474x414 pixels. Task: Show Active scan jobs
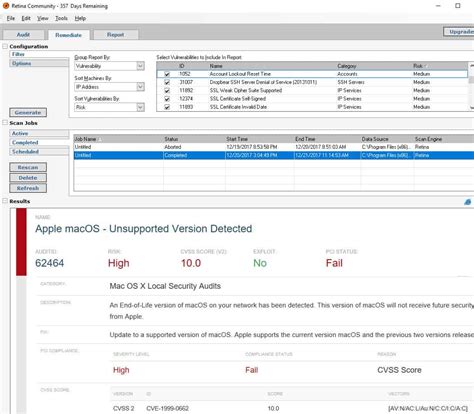tap(39, 133)
